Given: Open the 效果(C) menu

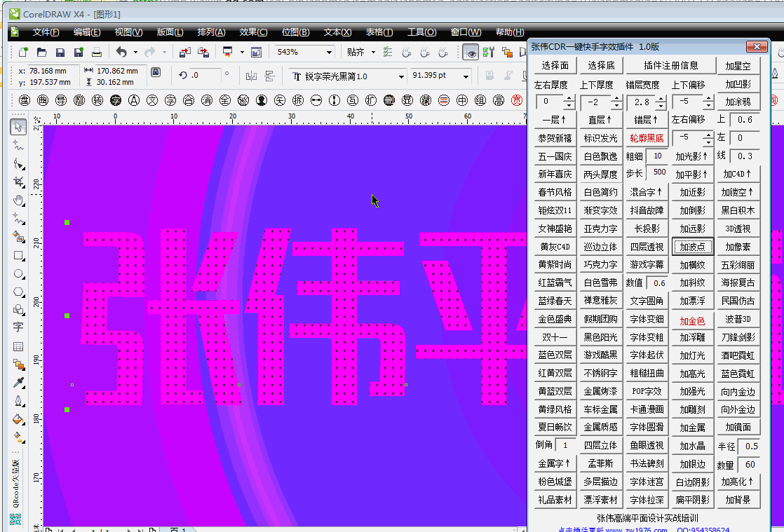Looking at the screenshot, I should pyautogui.click(x=253, y=32).
